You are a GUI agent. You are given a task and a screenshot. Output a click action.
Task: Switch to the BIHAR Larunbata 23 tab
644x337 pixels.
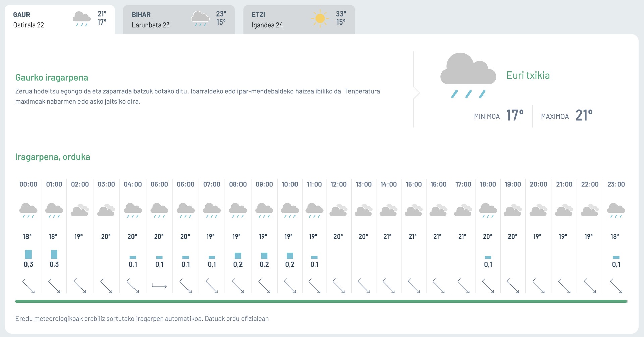coord(179,19)
